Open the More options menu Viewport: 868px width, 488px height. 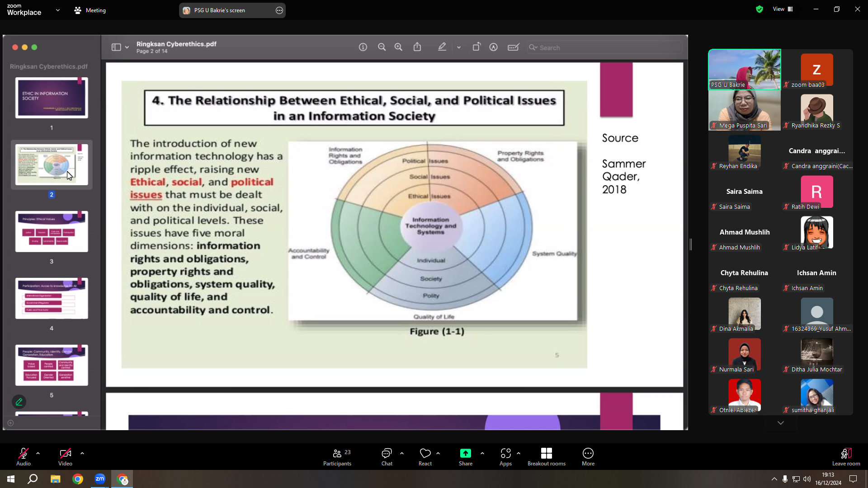pos(588,457)
